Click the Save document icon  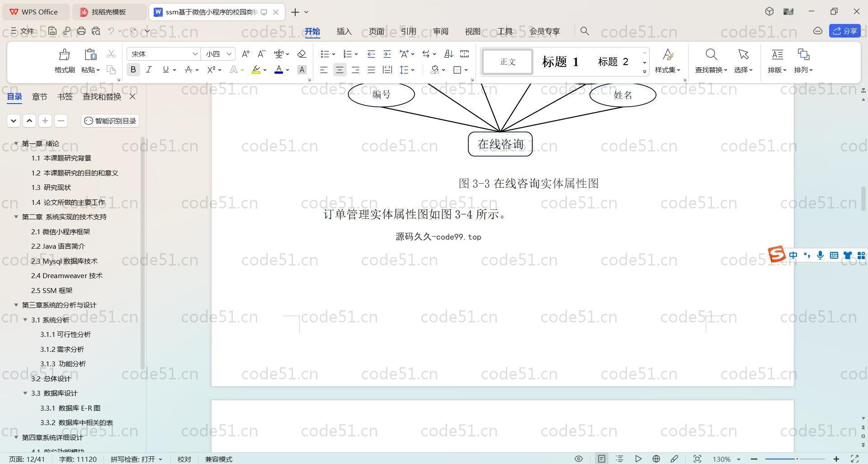coord(52,31)
